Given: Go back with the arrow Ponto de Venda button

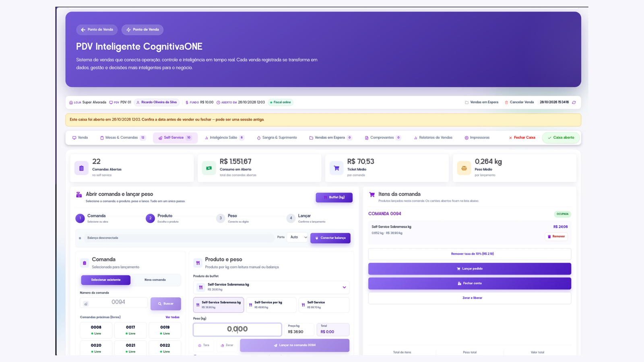Looking at the screenshot, I should (x=97, y=30).
